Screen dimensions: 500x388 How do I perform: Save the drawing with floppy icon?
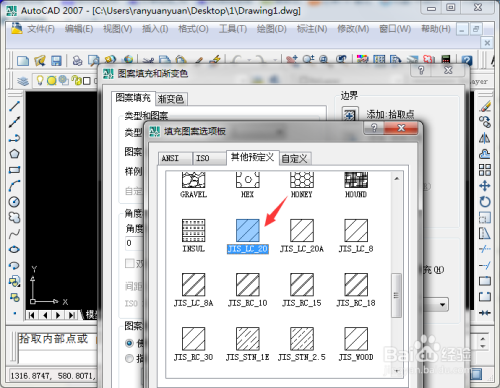56,61
